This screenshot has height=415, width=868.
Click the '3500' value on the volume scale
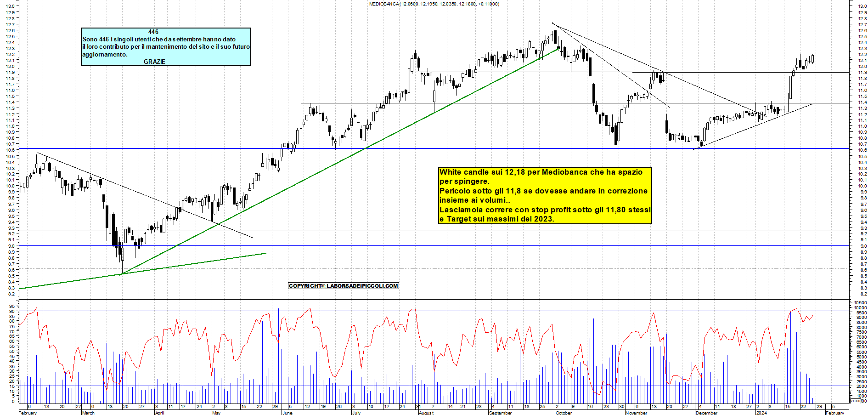(861, 371)
